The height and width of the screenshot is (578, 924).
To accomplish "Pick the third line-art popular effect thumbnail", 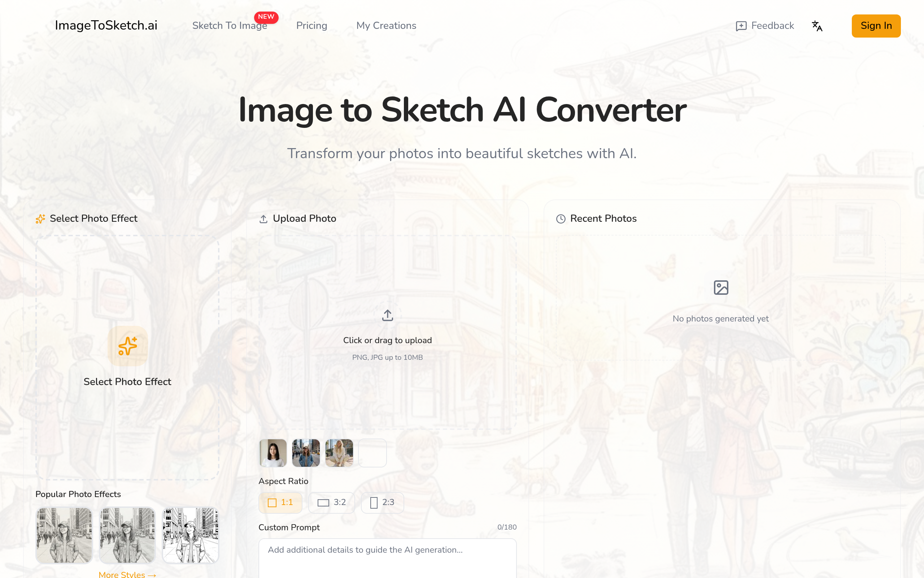I will click(x=191, y=535).
